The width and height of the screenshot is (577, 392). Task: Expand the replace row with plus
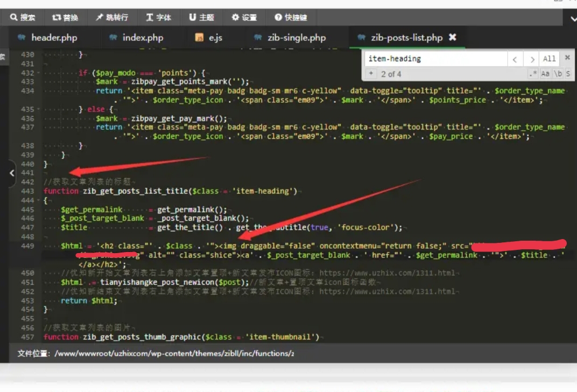[x=371, y=74]
